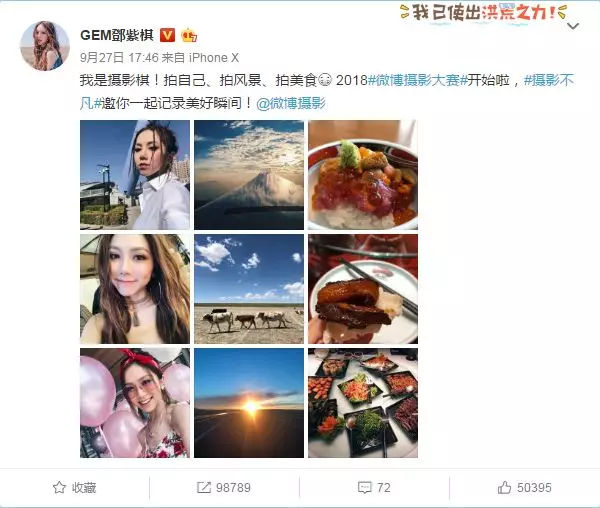
Task: Click the repost share icon beside 98789
Action: pos(204,487)
